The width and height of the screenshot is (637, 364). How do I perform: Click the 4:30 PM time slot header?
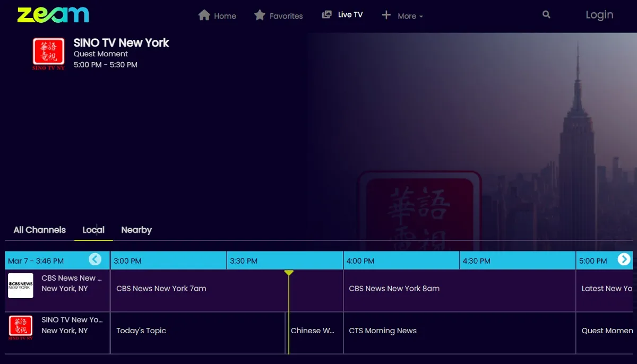pos(518,261)
